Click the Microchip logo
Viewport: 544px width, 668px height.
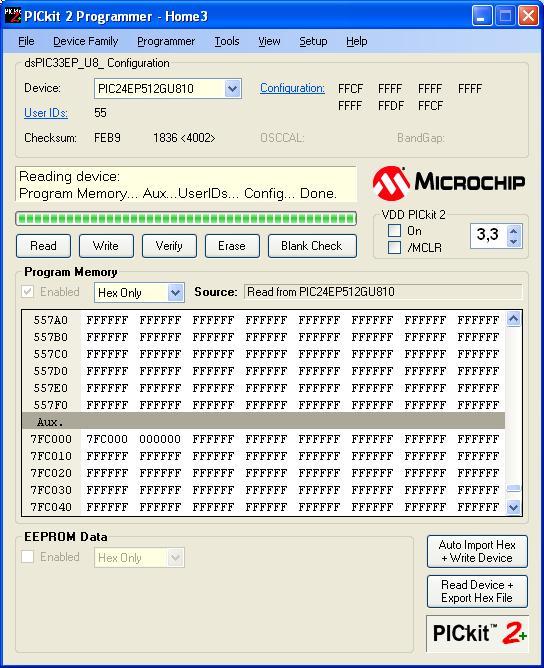(449, 183)
